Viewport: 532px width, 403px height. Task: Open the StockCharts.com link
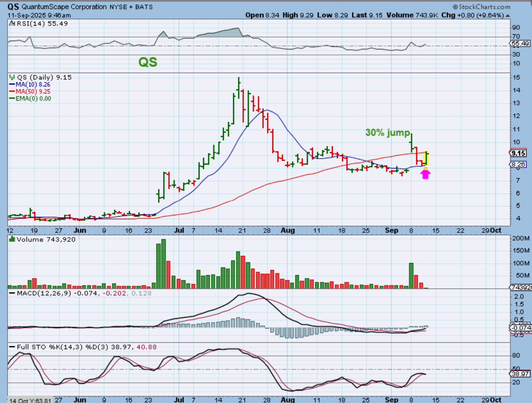pos(484,7)
